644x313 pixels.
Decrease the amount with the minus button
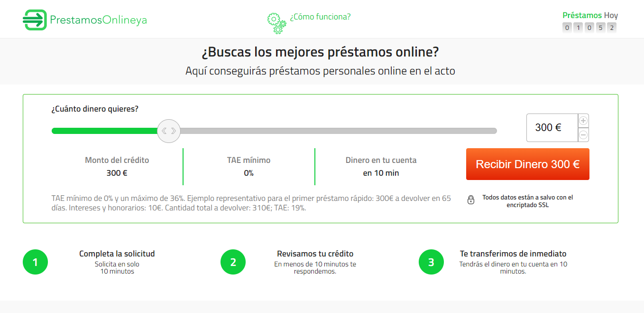tap(583, 135)
